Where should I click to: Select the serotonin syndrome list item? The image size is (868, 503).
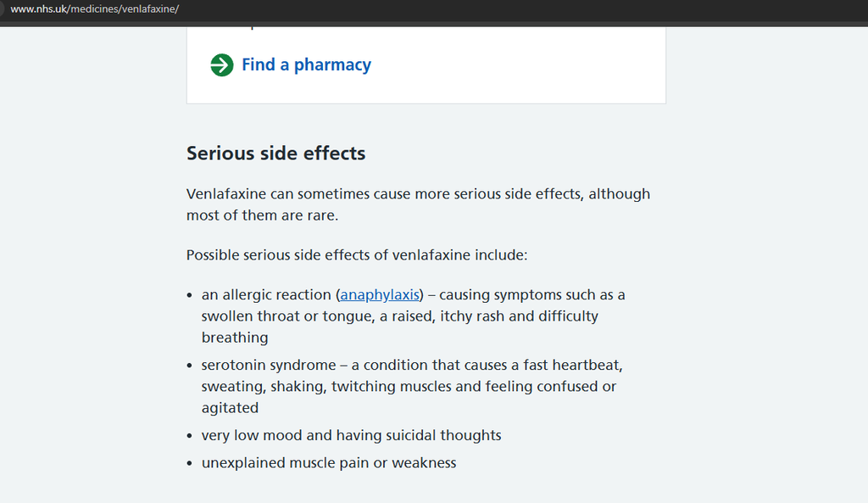click(412, 386)
